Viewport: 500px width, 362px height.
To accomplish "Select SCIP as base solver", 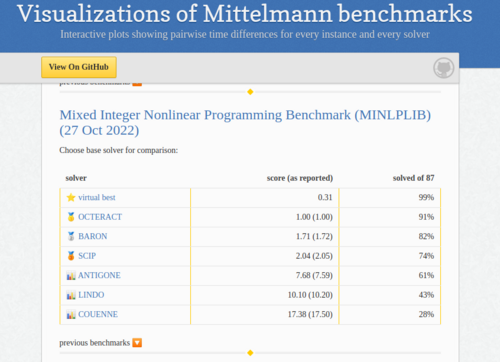I will click(x=87, y=256).
